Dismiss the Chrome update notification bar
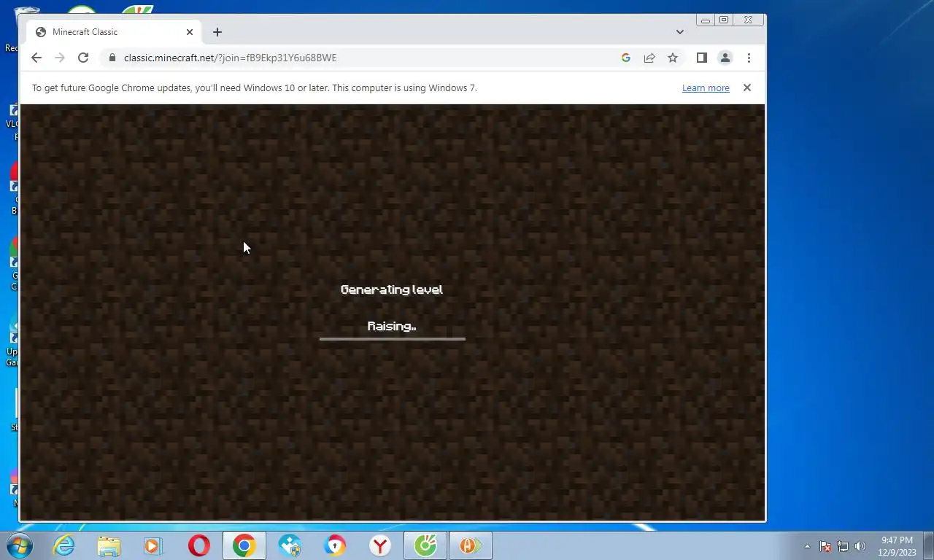934x560 pixels. [x=747, y=87]
